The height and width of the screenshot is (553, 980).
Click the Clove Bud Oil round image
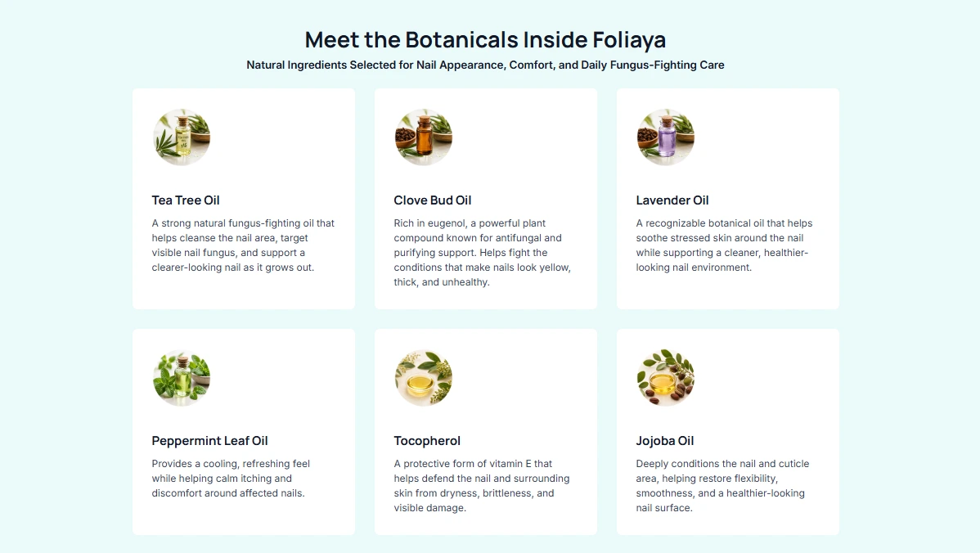click(424, 137)
